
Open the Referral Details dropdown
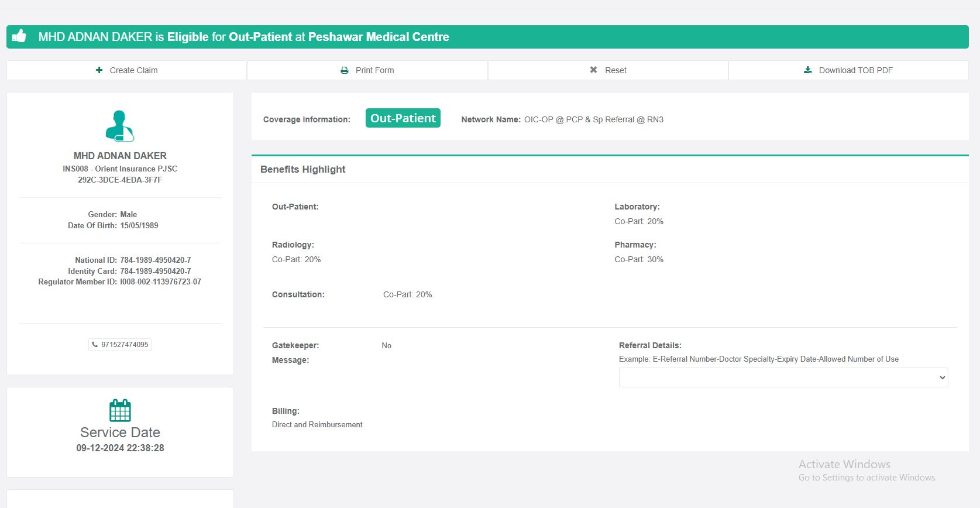[783, 377]
